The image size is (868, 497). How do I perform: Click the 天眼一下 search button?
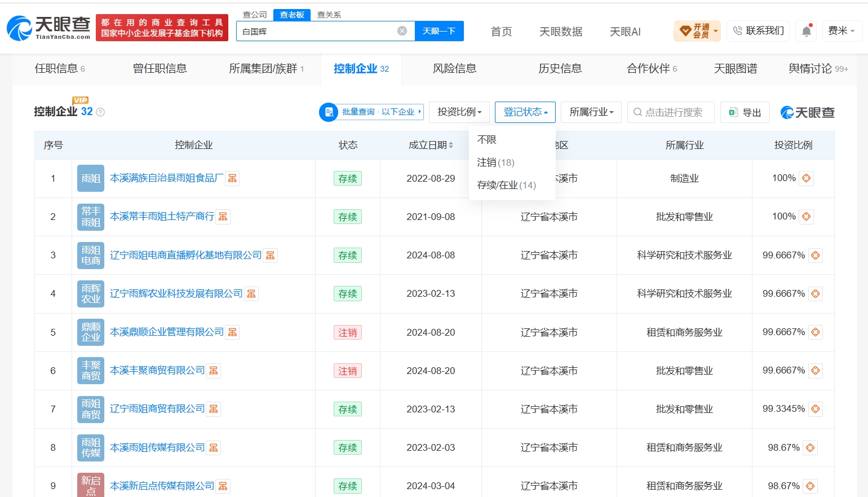[439, 31]
